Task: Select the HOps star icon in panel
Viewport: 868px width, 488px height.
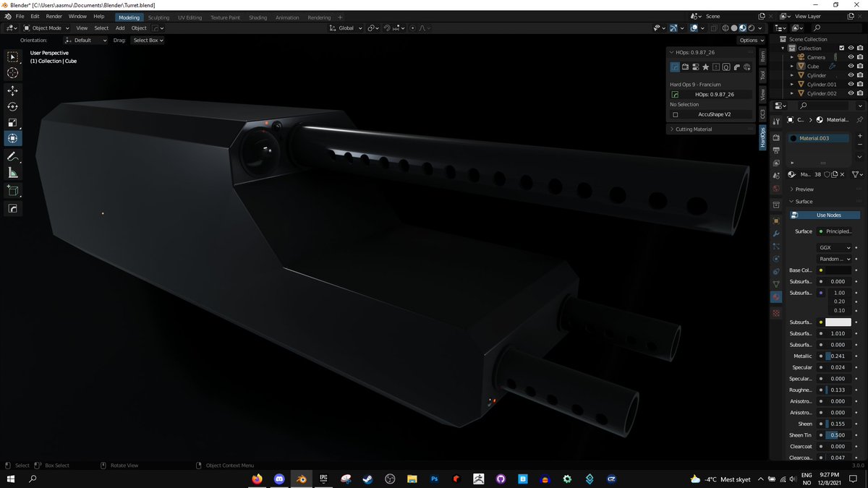Action: (x=706, y=67)
